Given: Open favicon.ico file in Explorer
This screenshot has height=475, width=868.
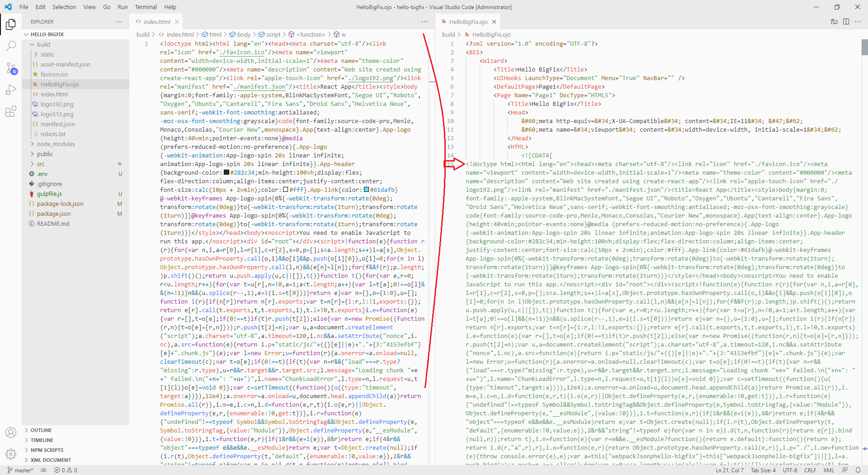Looking at the screenshot, I should (x=75, y=74).
